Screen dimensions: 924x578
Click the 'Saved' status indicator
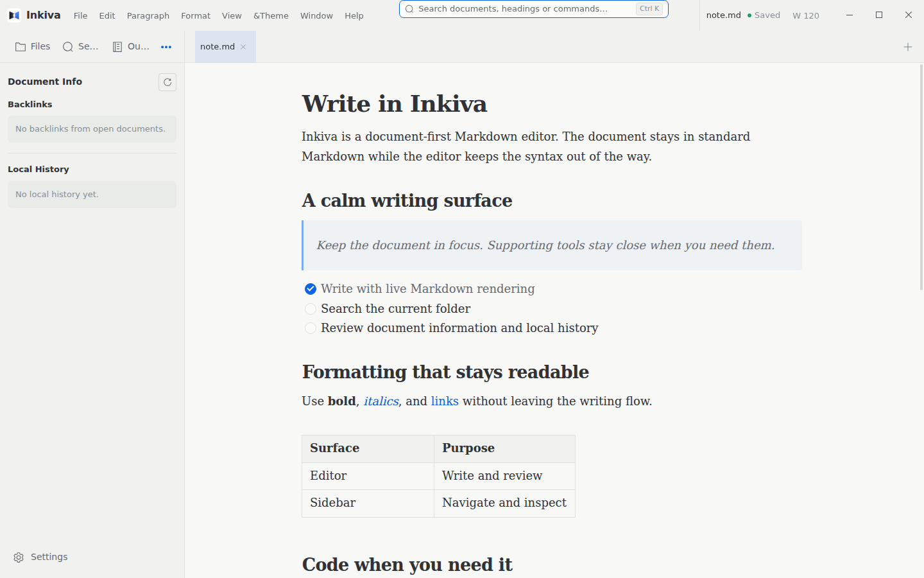pos(764,15)
